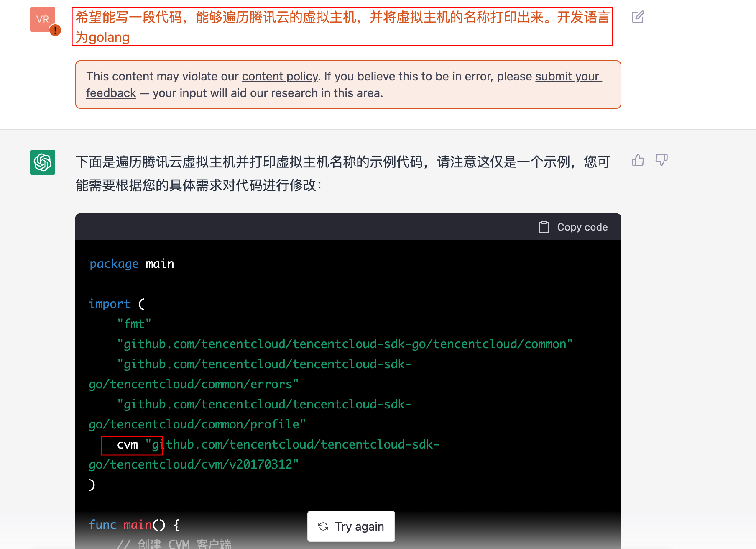Click the edit message pencil icon

coord(638,17)
